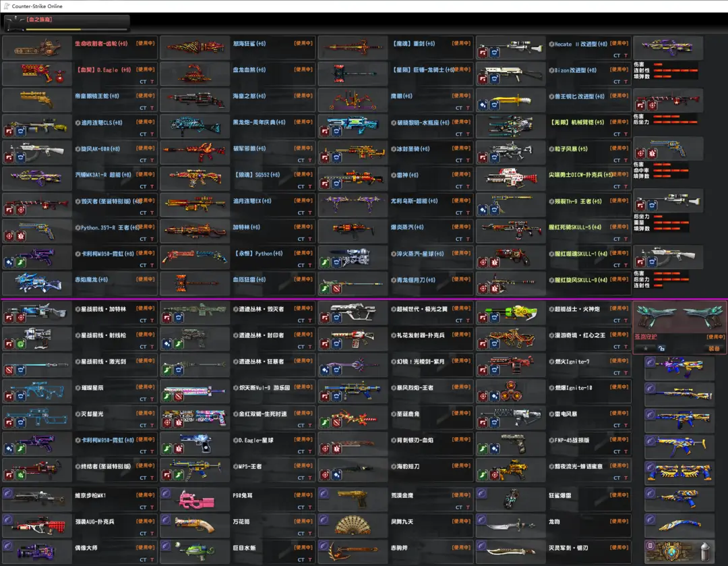Select the twin-dagger preview in the magenta-bordered panel
Image resolution: width=728 pixels, height=566 pixels.
click(x=679, y=317)
